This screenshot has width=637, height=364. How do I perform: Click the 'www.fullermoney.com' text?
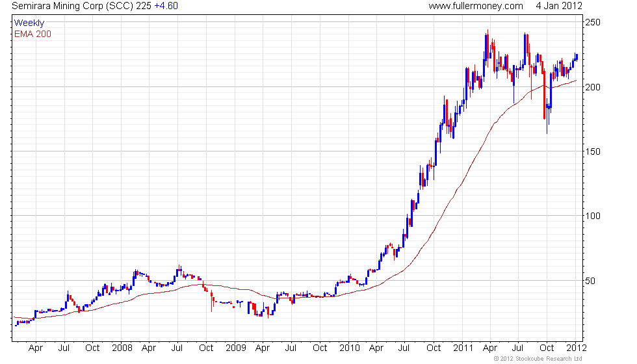pyautogui.click(x=476, y=6)
